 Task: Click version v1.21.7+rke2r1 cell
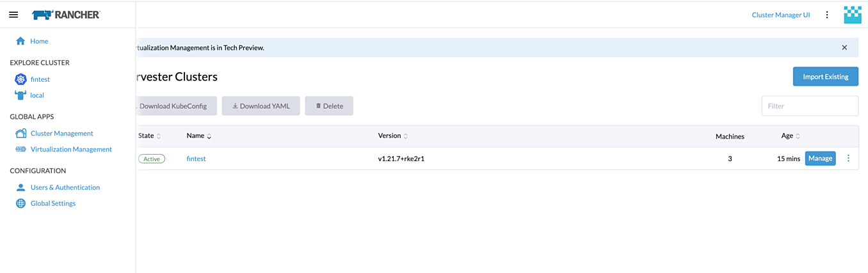[x=401, y=159]
